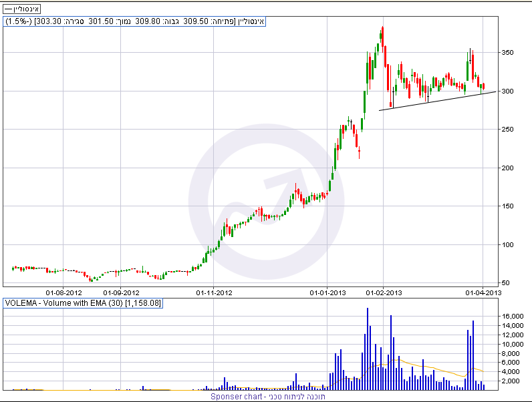The image size is (532, 402).
Task: Click the 300 price axis label
Action: [507, 91]
